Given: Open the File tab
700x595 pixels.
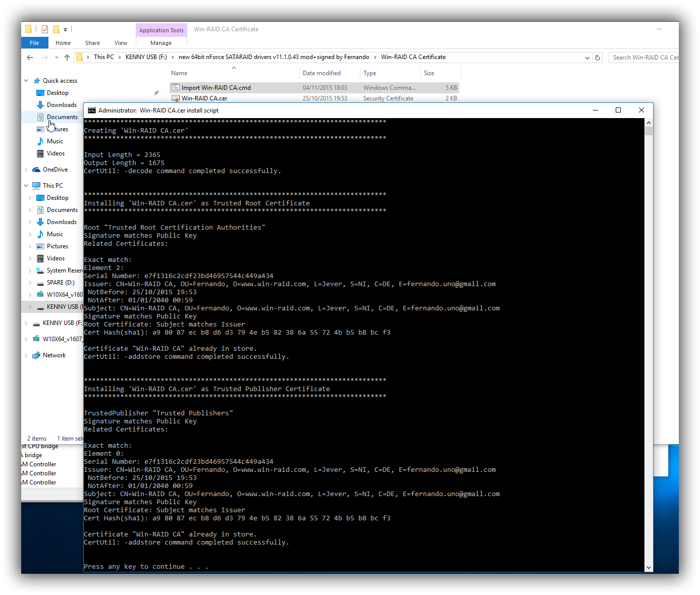Looking at the screenshot, I should pyautogui.click(x=34, y=43).
